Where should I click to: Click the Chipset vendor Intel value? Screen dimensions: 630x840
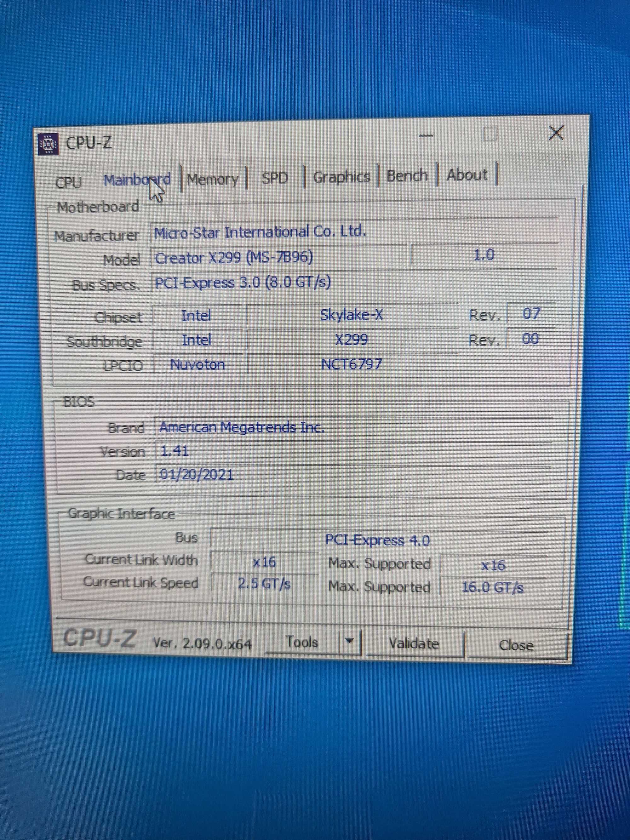tap(196, 316)
